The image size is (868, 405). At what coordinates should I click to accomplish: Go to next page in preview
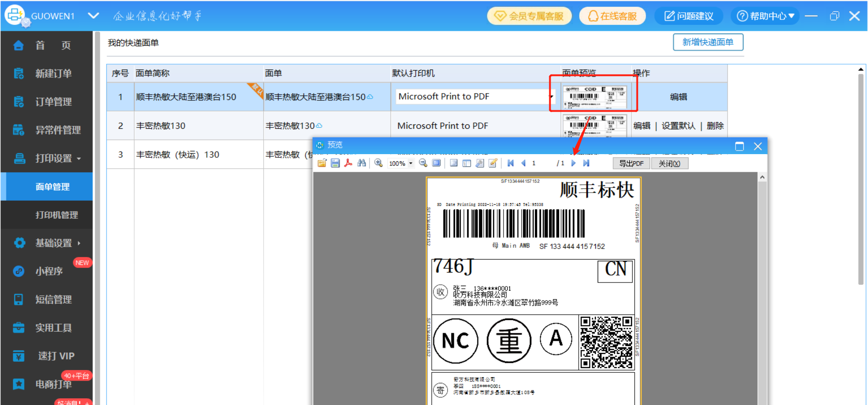pyautogui.click(x=573, y=163)
